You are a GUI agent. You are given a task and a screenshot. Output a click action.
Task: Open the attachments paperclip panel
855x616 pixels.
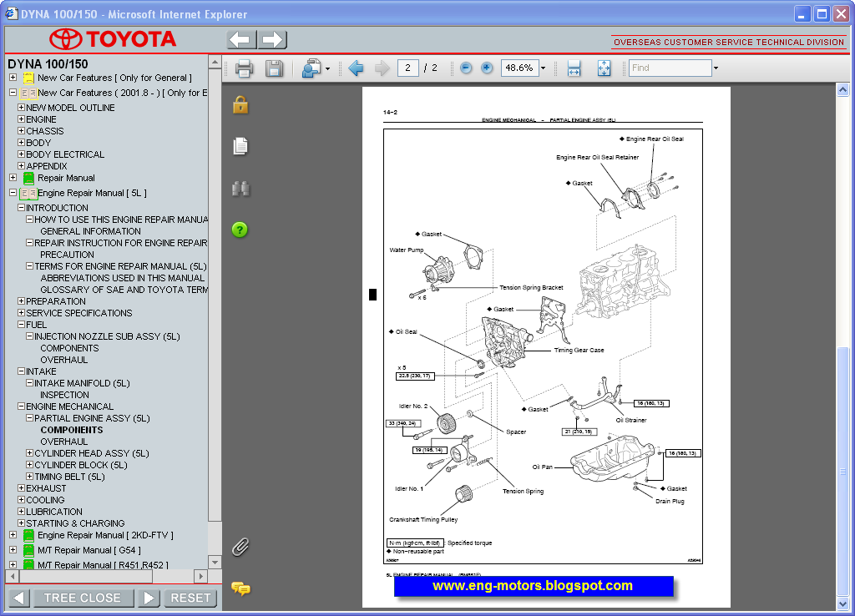pos(240,547)
